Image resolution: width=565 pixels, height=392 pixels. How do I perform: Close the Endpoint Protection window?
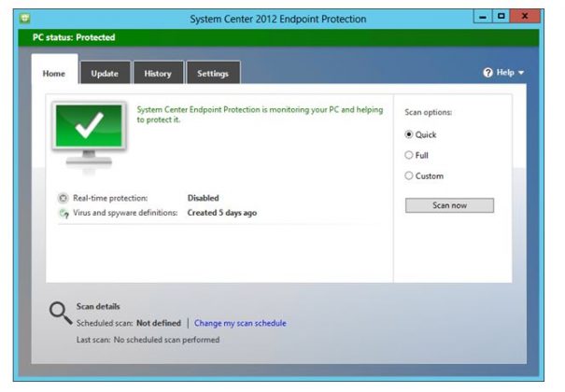click(525, 17)
